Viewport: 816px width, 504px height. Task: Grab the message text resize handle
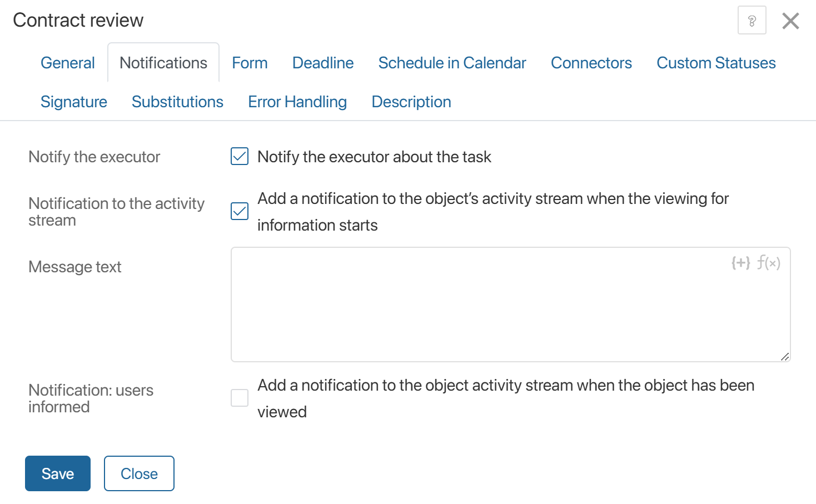click(784, 356)
